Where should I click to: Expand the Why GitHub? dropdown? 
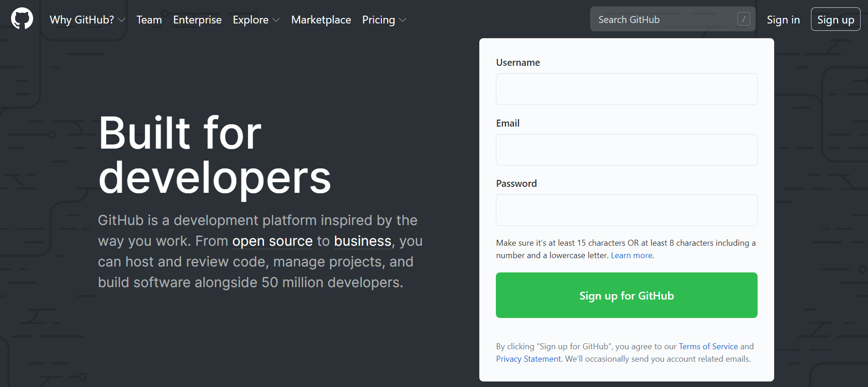(87, 20)
